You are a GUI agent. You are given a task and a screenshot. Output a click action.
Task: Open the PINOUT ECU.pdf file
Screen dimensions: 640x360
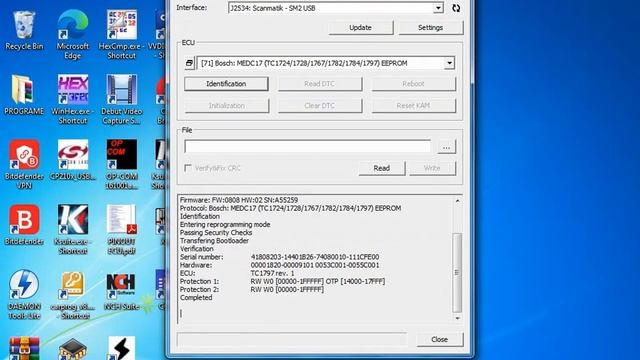(x=121, y=230)
